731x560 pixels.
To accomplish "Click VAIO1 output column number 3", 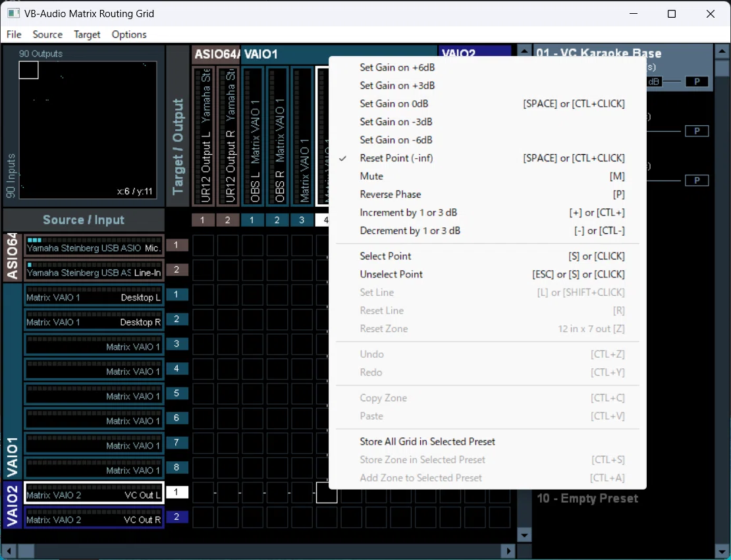I will pos(302,220).
